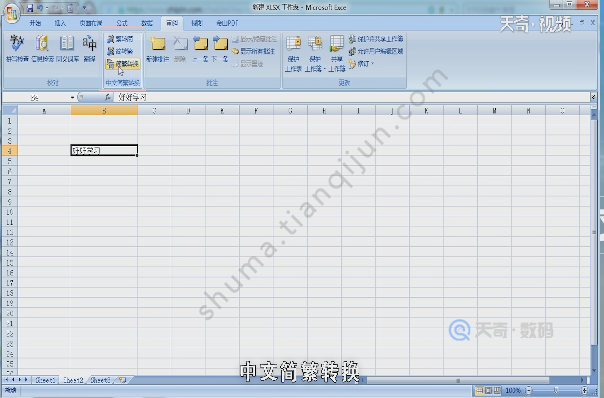
Task: Switch to the Insert (插入) ribbon tab
Action: click(60, 23)
